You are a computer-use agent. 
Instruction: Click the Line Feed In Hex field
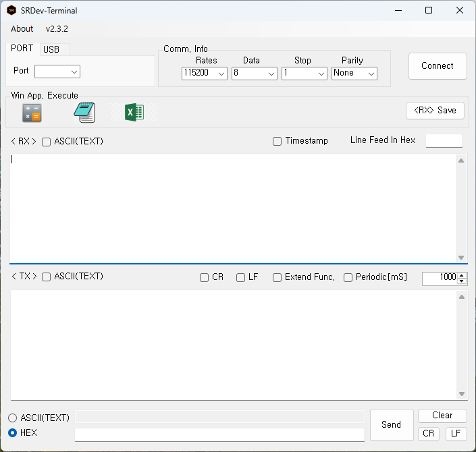(x=444, y=141)
